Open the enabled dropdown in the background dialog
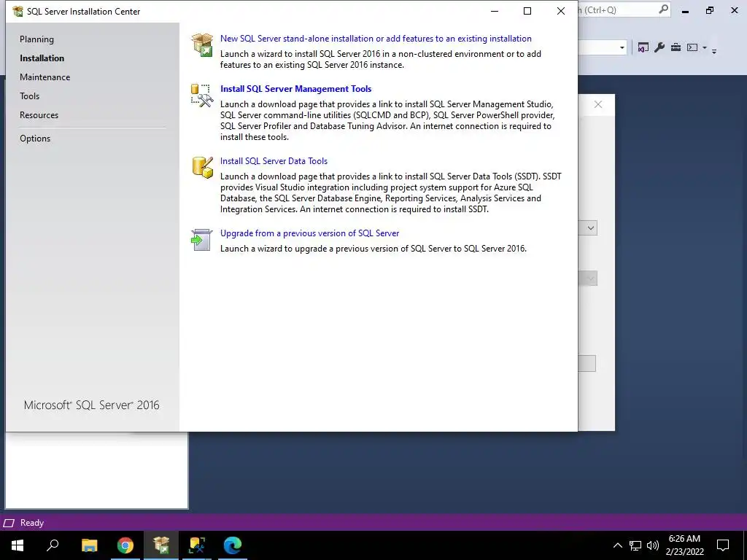Viewport: 747px width, 560px height. (591, 228)
